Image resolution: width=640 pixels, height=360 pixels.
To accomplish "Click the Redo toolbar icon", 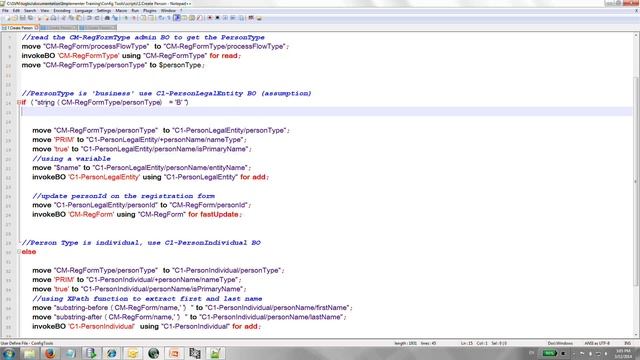I will tap(97, 18).
